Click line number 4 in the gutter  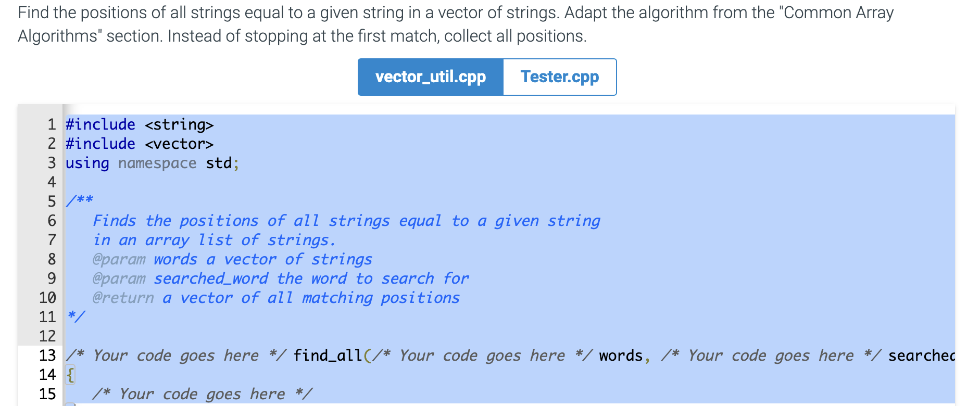point(51,182)
